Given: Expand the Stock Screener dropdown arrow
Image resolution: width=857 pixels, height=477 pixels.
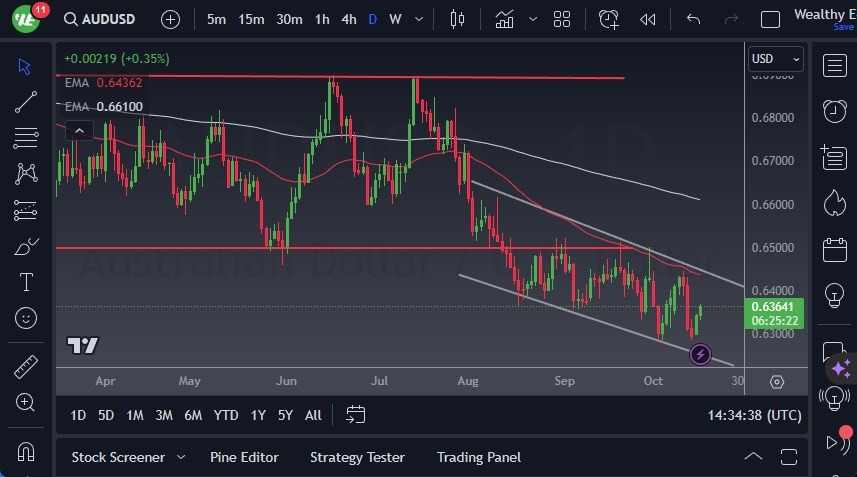Looking at the screenshot, I should pyautogui.click(x=181, y=457).
